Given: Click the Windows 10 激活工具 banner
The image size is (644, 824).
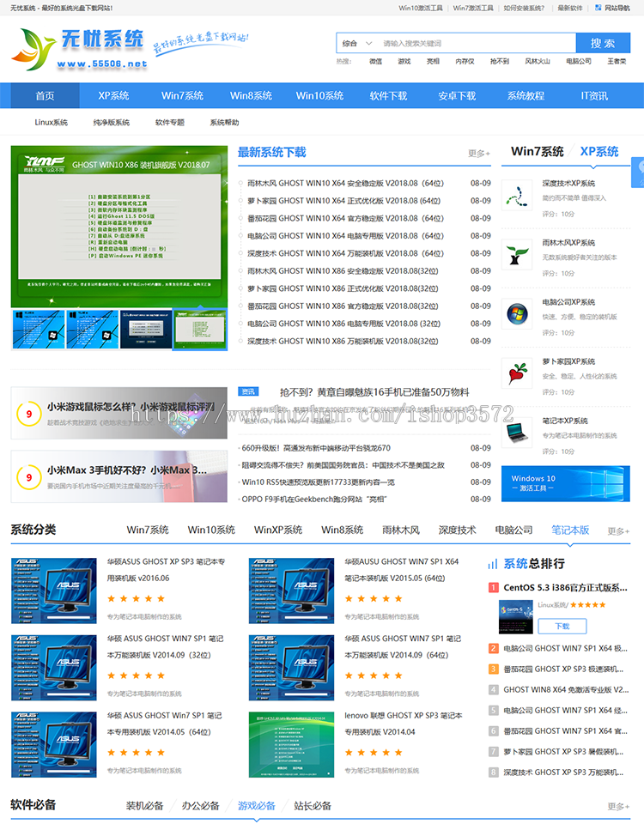Looking at the screenshot, I should click(x=566, y=483).
